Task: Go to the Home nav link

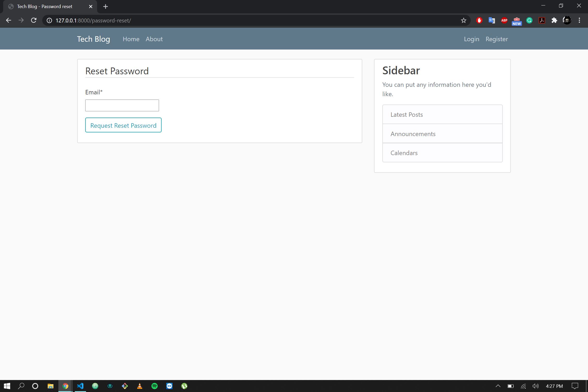Action: point(131,39)
